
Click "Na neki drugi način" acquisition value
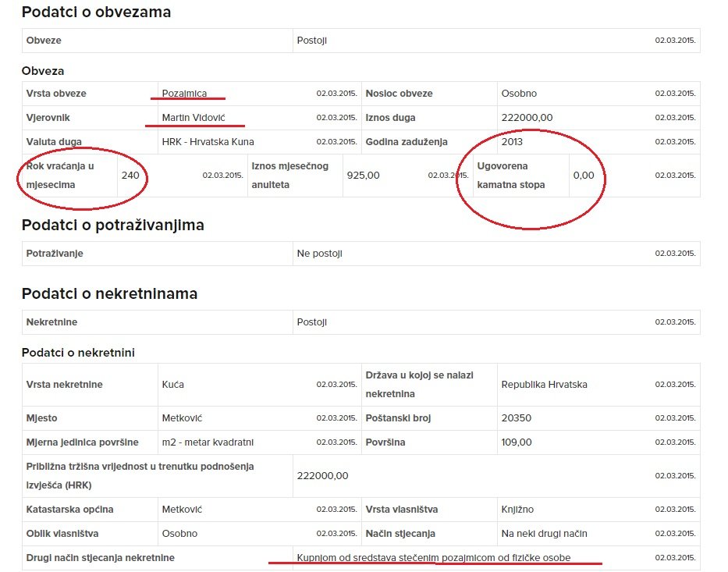544,534
